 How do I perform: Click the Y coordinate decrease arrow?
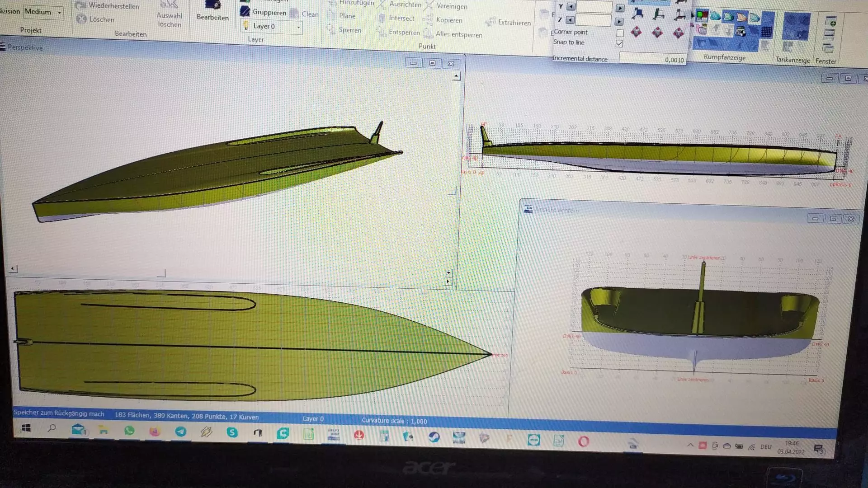(571, 7)
